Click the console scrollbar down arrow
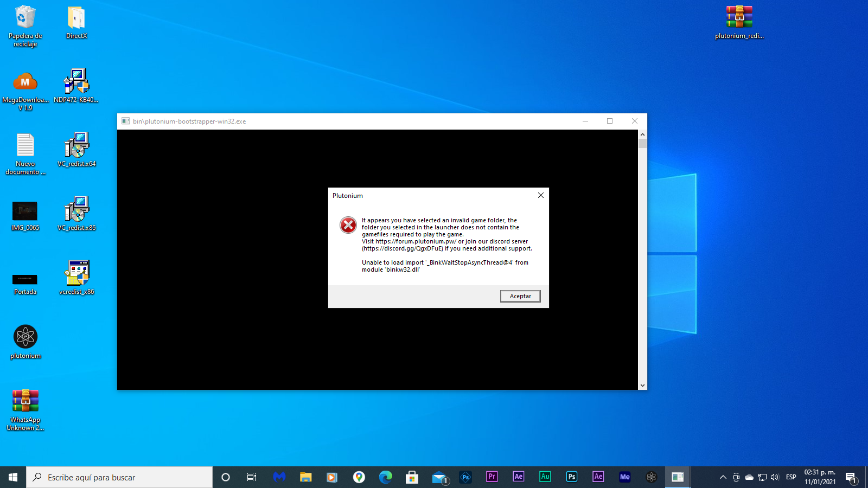Image resolution: width=868 pixels, height=488 pixels. coord(642,386)
